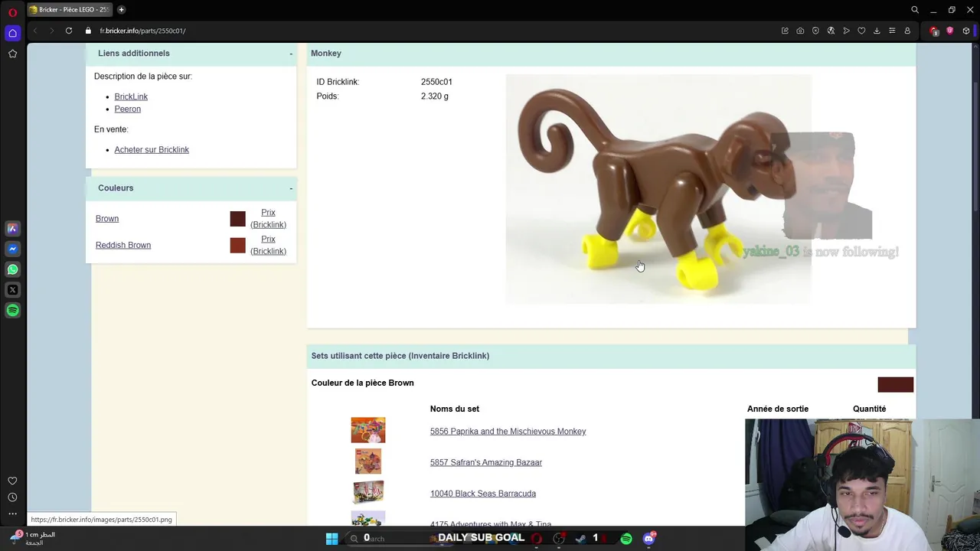Open a new browser tab
The width and height of the screenshot is (980, 551).
(x=121, y=10)
